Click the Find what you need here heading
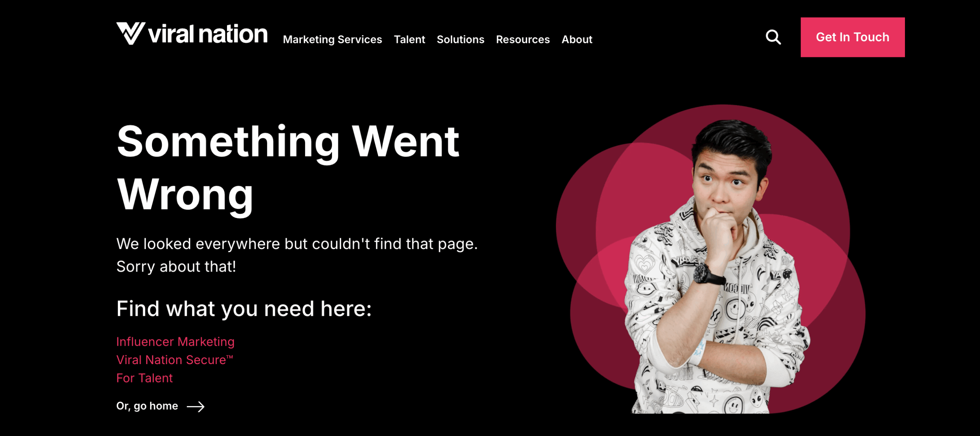 [x=244, y=309]
